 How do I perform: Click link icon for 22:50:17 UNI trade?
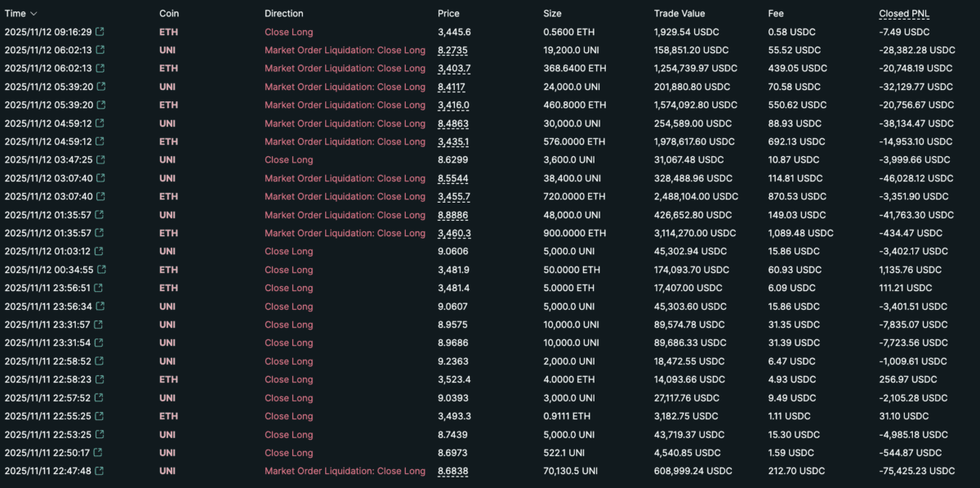[100, 453]
